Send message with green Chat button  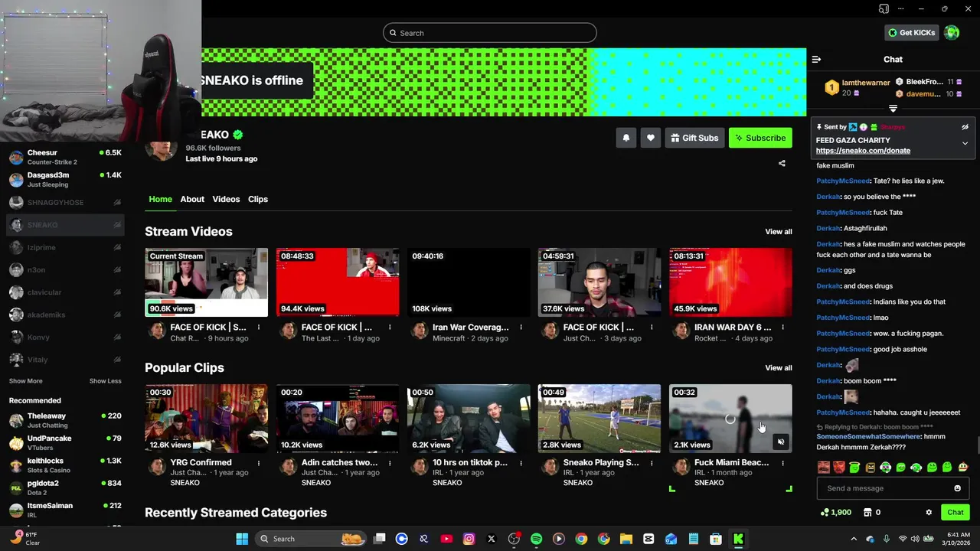(955, 512)
